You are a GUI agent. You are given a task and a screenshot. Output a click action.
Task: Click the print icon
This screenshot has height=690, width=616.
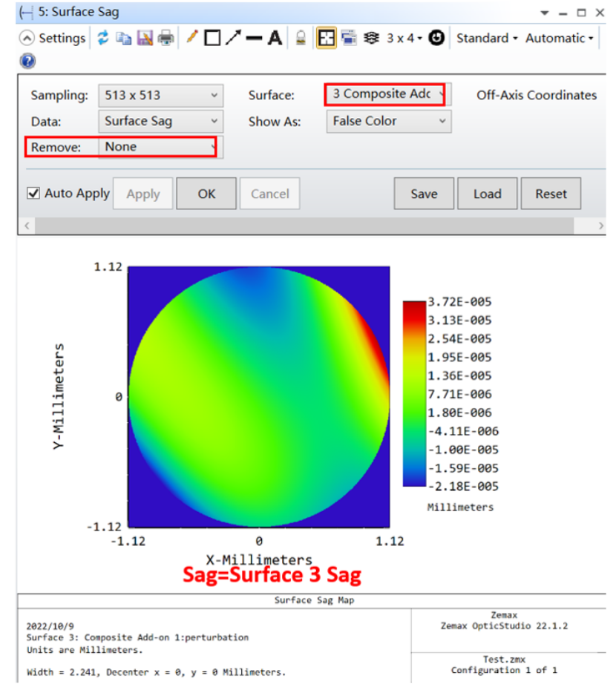click(x=166, y=39)
